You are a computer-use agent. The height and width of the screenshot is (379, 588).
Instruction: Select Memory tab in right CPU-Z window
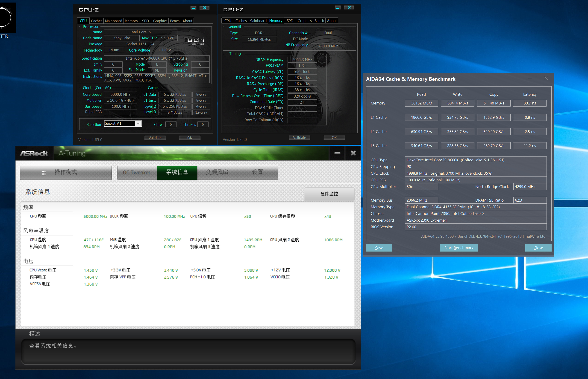pos(276,20)
